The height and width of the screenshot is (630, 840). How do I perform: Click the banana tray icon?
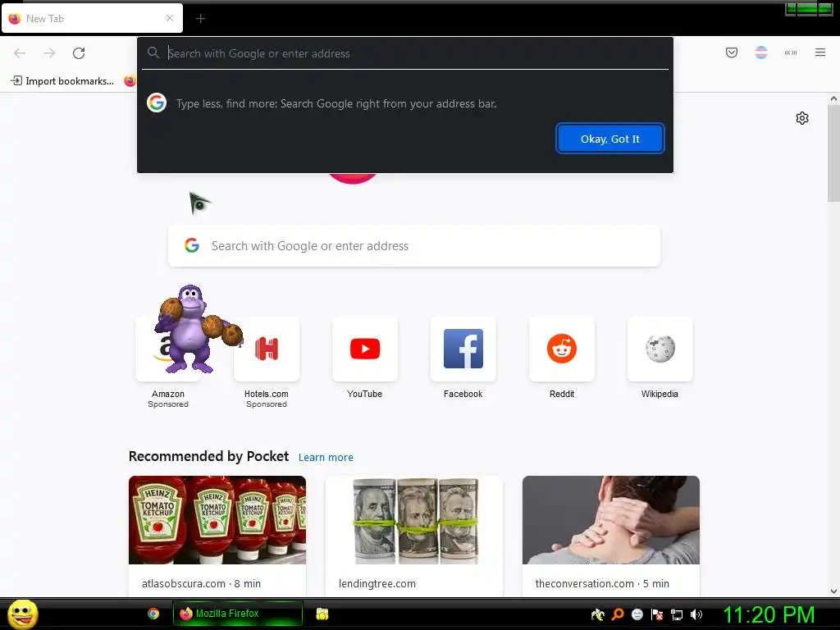click(x=597, y=614)
